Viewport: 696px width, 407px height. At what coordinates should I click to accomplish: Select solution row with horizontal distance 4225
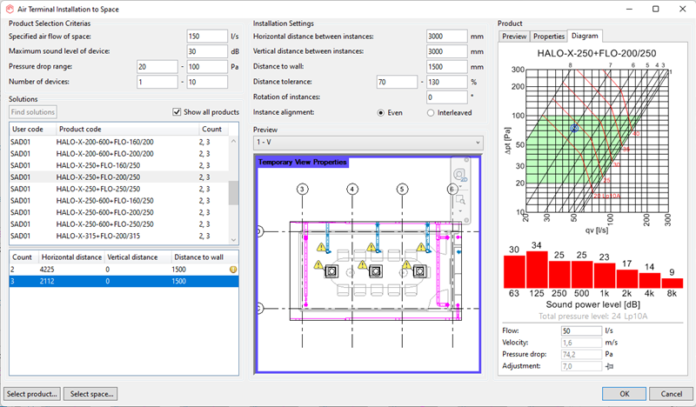(124, 269)
